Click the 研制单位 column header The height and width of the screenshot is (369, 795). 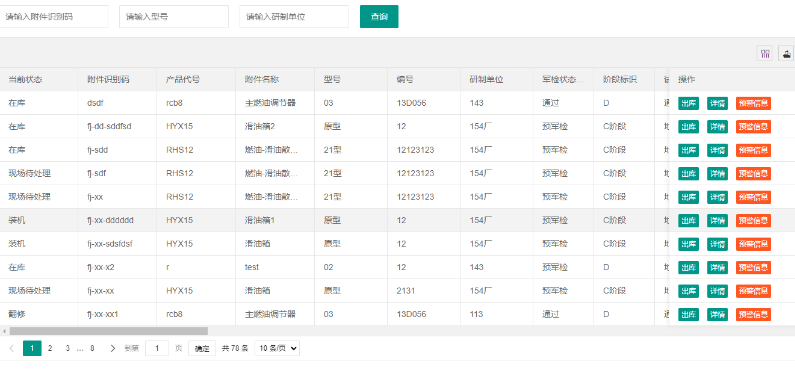497,80
